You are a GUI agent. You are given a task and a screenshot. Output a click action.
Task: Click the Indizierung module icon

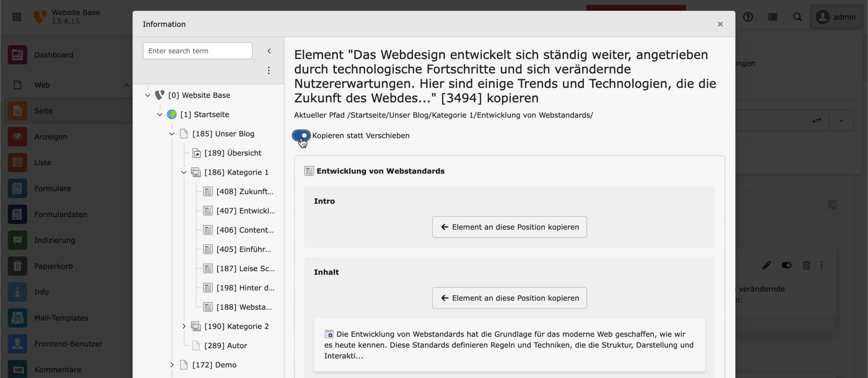tap(17, 240)
